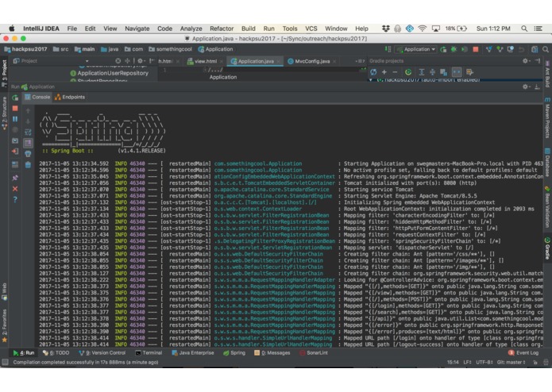Close the Application.java tab

point(279,62)
